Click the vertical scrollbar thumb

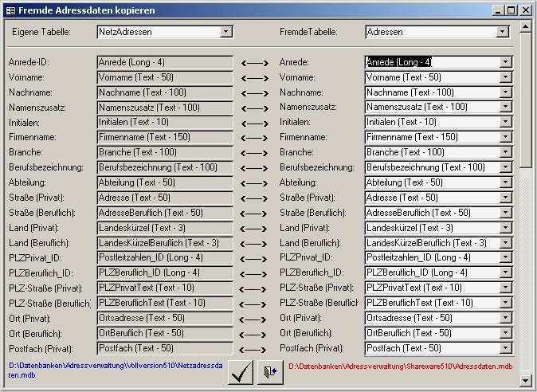click(x=525, y=100)
